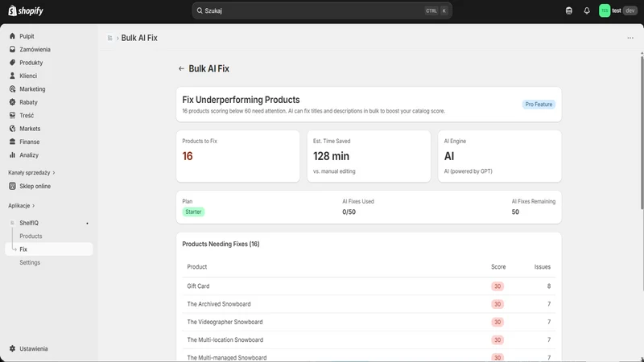Open ShelfIQ Settings subpage
The width and height of the screenshot is (644, 362).
tap(30, 262)
